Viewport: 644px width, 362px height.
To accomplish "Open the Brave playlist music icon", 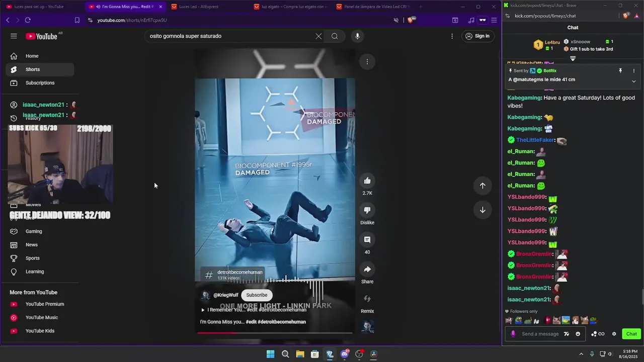I will [x=471, y=20].
